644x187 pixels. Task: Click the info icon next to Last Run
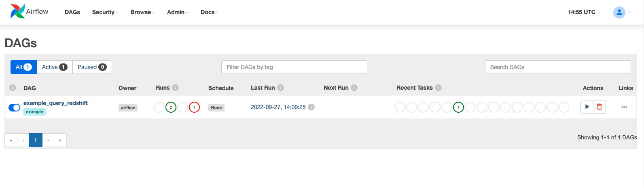[x=281, y=88]
